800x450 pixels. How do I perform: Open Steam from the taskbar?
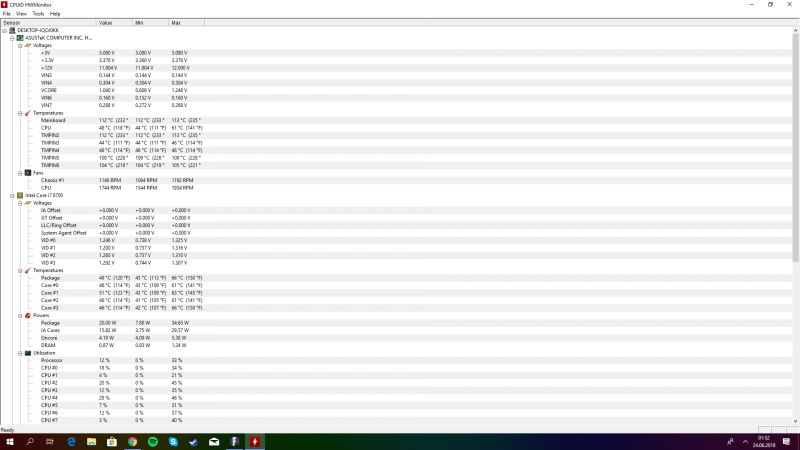[x=193, y=442]
